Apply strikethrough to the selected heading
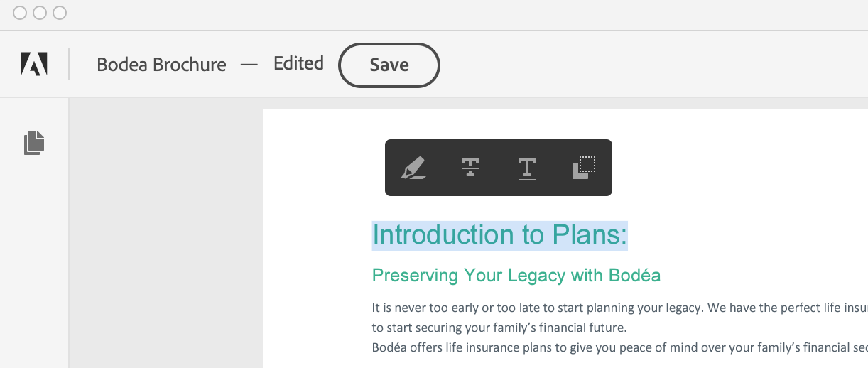 coord(470,168)
